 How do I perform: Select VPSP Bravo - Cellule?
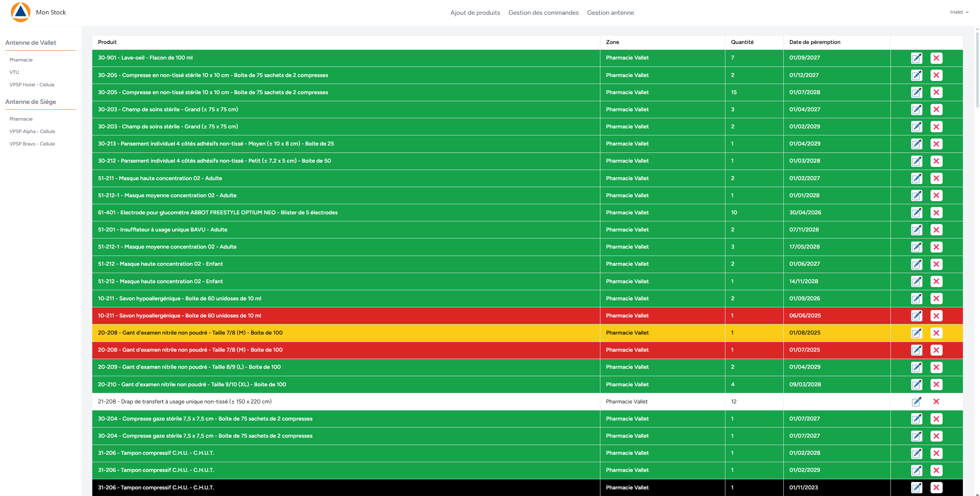click(32, 144)
